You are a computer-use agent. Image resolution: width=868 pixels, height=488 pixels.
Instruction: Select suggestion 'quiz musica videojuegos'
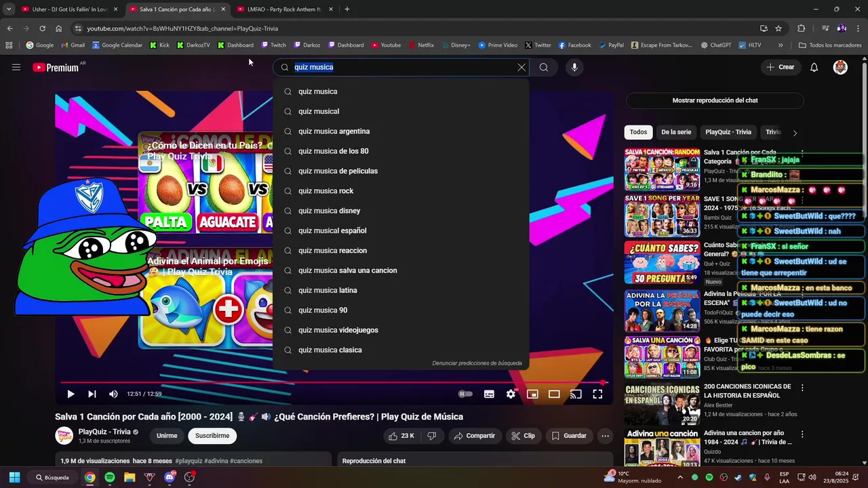[401, 330]
